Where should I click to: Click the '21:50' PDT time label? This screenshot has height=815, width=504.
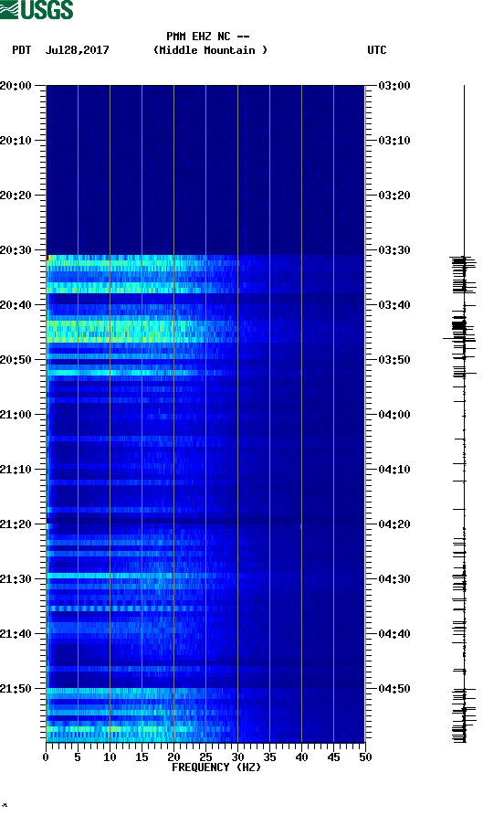tap(16, 689)
